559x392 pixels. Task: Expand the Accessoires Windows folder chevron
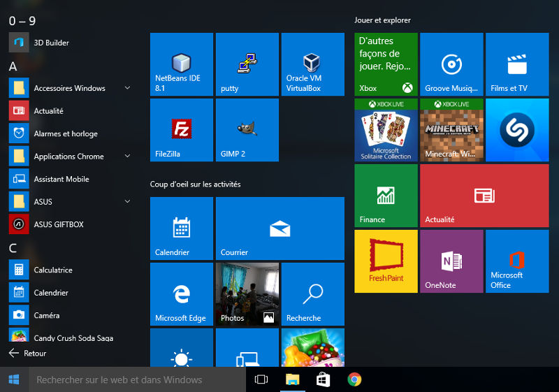(127, 87)
